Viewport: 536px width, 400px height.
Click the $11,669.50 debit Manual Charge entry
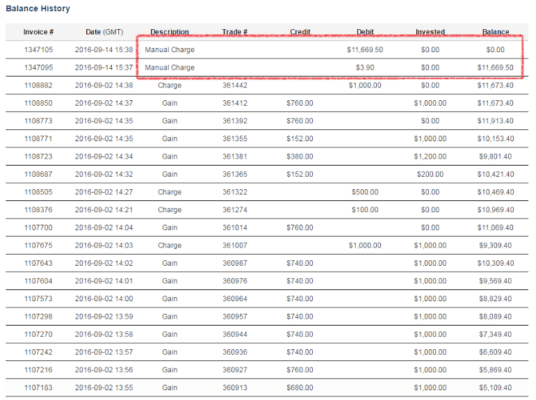pyautogui.click(x=365, y=50)
